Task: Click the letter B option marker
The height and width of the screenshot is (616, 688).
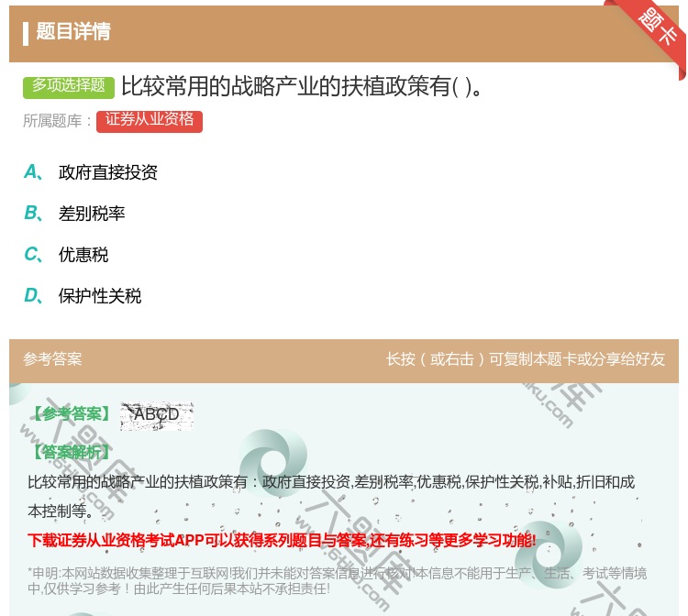Action: (33, 214)
